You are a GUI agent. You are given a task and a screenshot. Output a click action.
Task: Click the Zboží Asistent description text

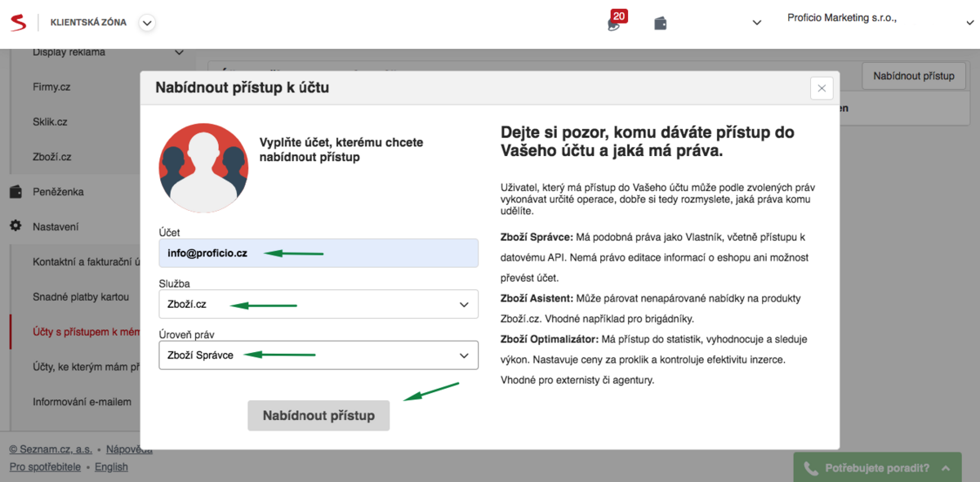point(650,308)
